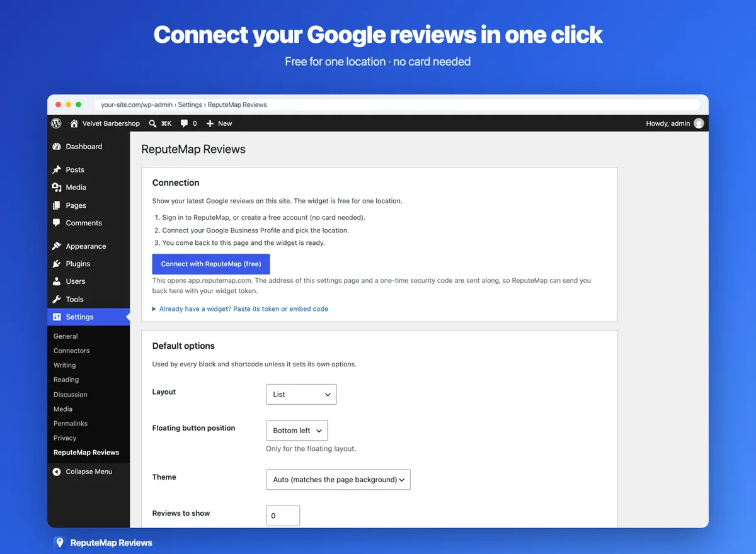Click New in the admin bar

coord(225,123)
